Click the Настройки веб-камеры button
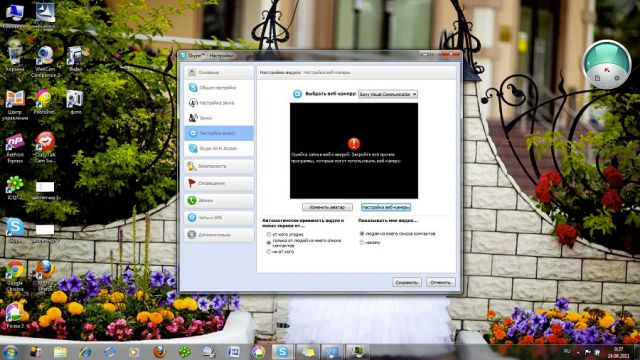640x360 pixels. pyautogui.click(x=386, y=207)
